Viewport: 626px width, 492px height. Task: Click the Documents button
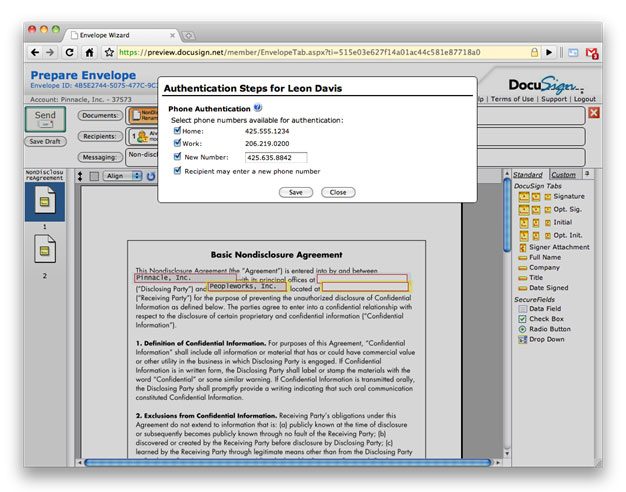[100, 115]
